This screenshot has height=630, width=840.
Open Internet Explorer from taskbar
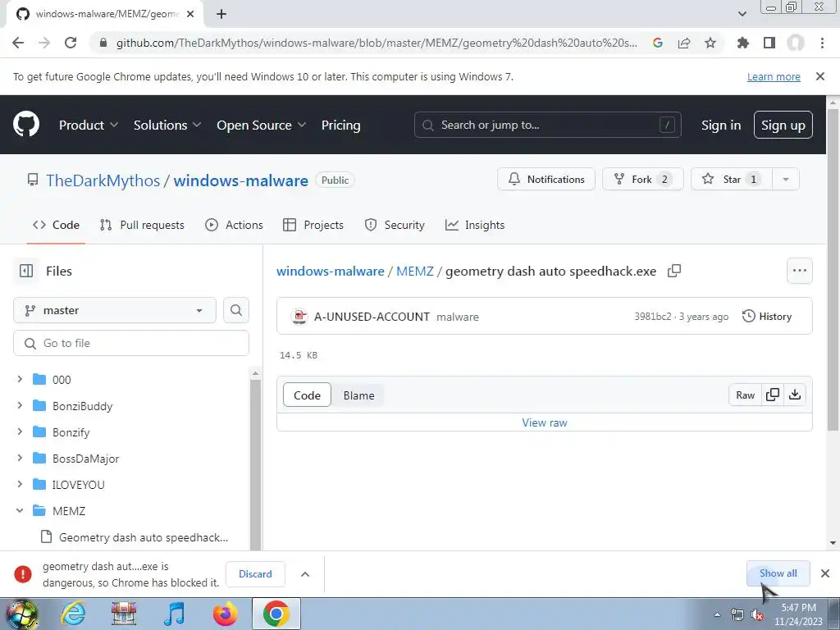(72, 614)
